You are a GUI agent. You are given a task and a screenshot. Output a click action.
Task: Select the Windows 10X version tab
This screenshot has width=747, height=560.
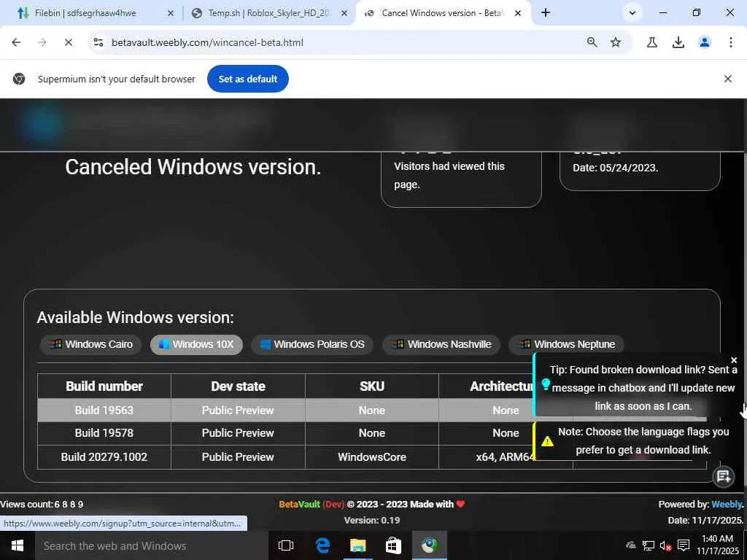click(196, 344)
